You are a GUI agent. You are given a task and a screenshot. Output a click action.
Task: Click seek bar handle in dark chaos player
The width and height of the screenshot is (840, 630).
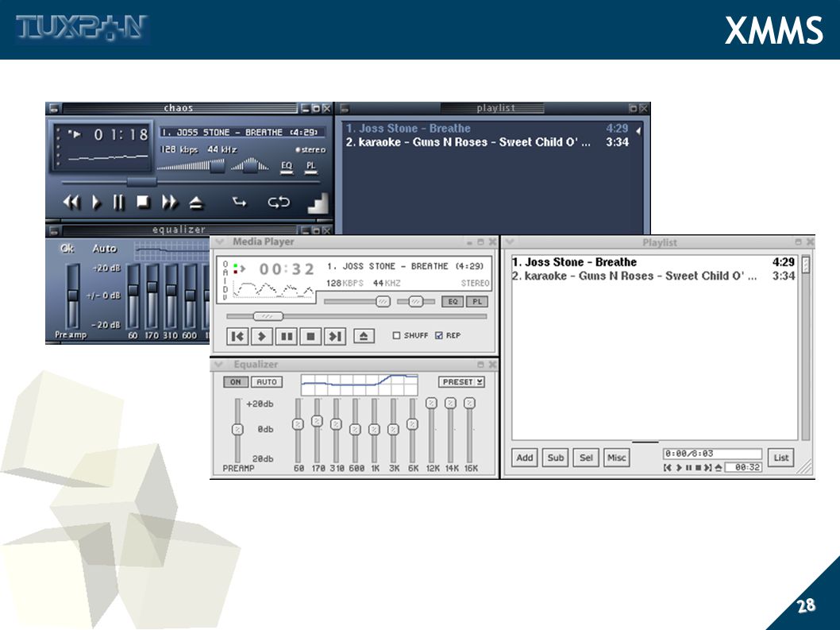(141, 182)
